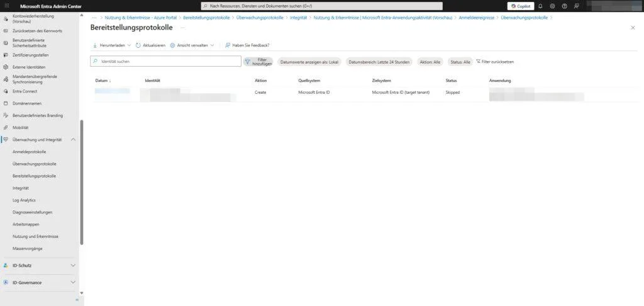
Task: Open the notifications bell in the header
Action: pos(540,6)
